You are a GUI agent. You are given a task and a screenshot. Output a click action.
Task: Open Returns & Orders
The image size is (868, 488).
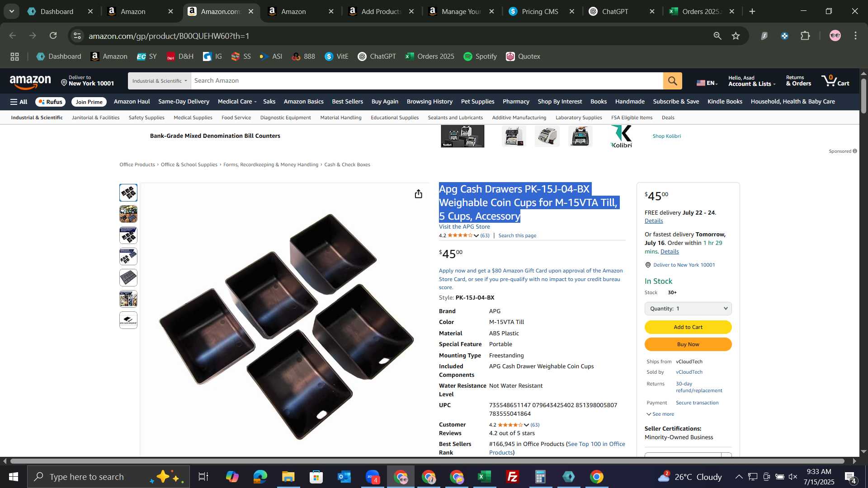798,81
